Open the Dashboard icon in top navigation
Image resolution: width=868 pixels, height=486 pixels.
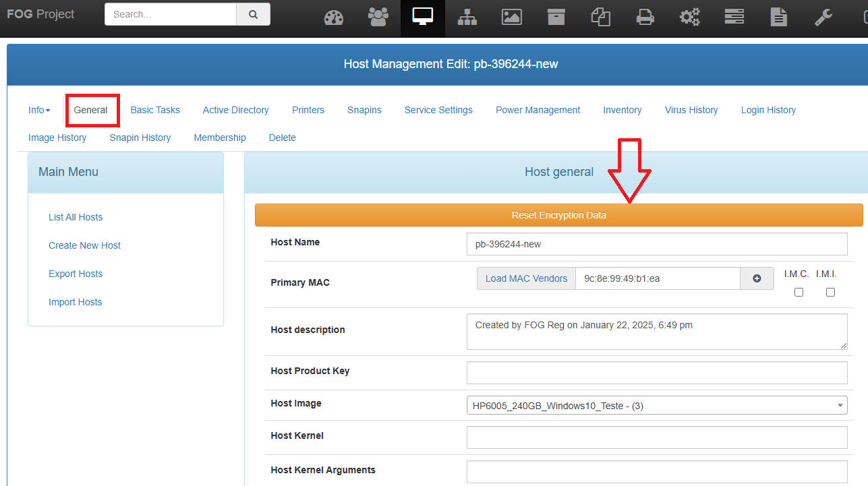click(x=334, y=18)
